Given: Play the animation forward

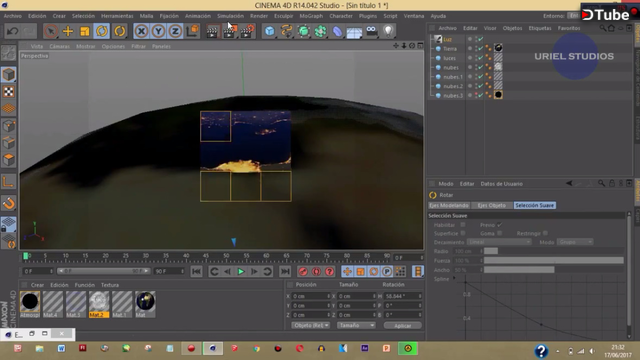Looking at the screenshot, I should (x=241, y=271).
